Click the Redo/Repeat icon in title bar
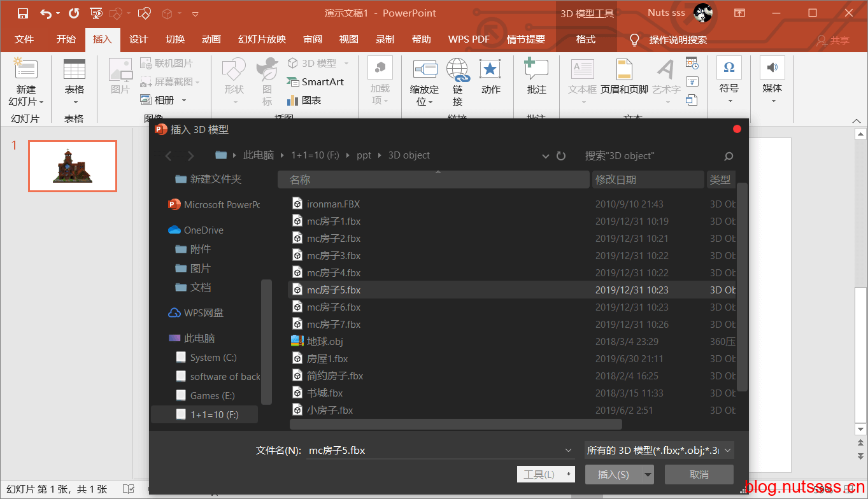The height and width of the screenshot is (499, 868). [x=74, y=13]
